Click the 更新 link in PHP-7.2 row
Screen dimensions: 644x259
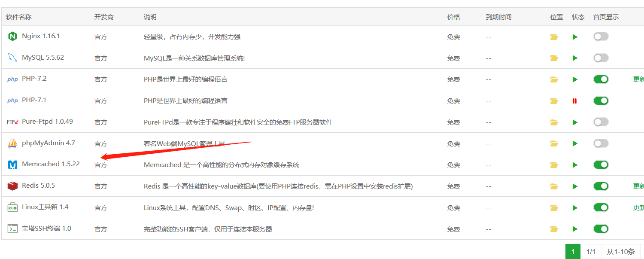coord(638,79)
